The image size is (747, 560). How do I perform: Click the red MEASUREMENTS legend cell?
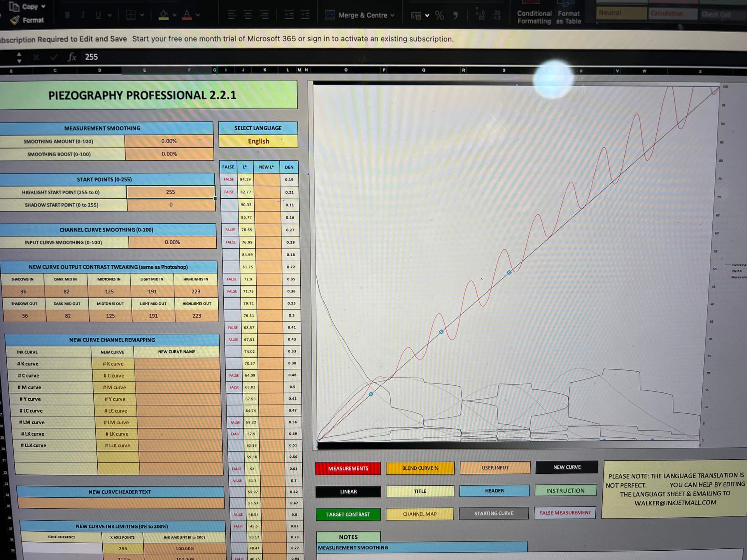click(348, 469)
